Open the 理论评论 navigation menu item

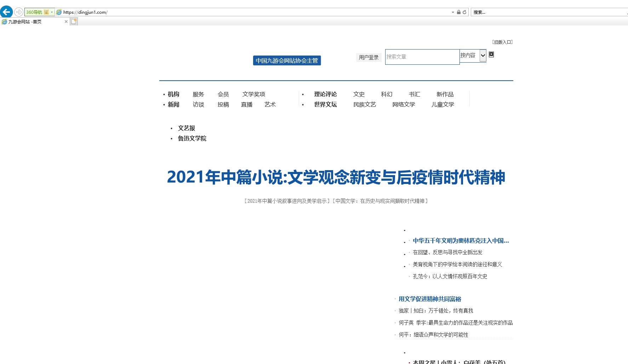tap(325, 94)
